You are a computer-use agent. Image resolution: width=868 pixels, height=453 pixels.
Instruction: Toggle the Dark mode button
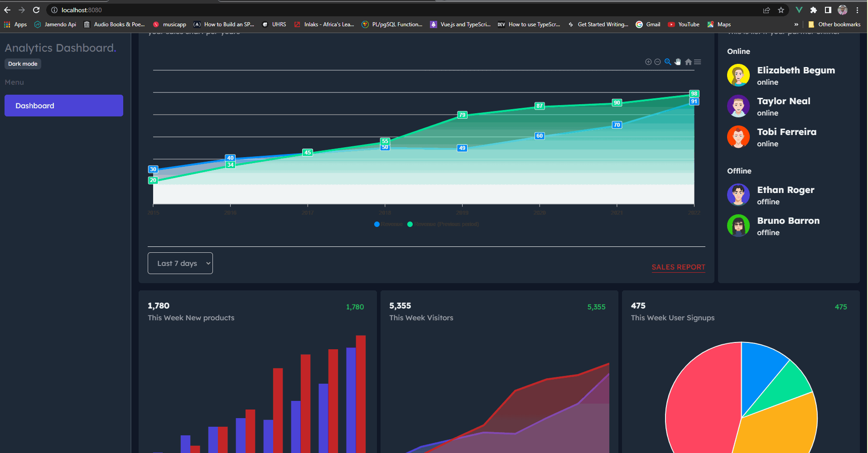(23, 64)
